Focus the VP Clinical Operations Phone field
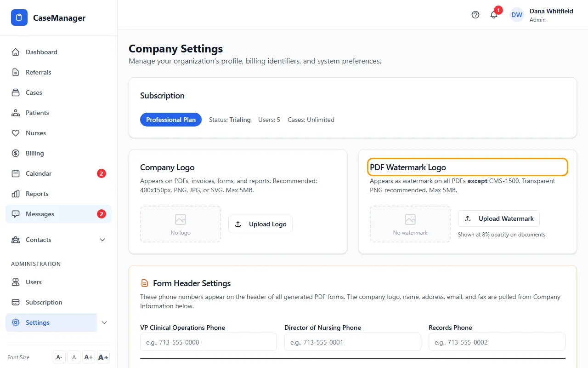The height and width of the screenshot is (368, 588). point(209,342)
